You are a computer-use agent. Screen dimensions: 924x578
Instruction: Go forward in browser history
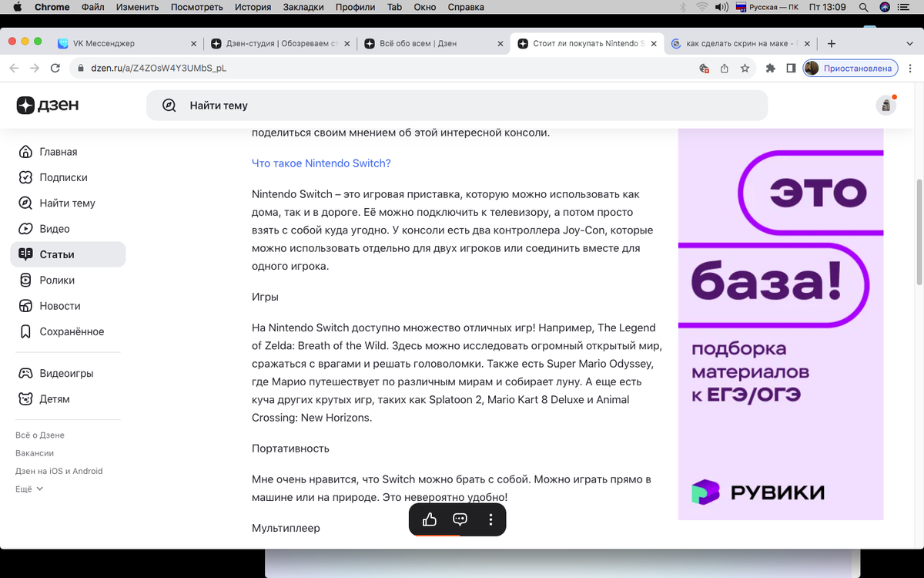34,68
